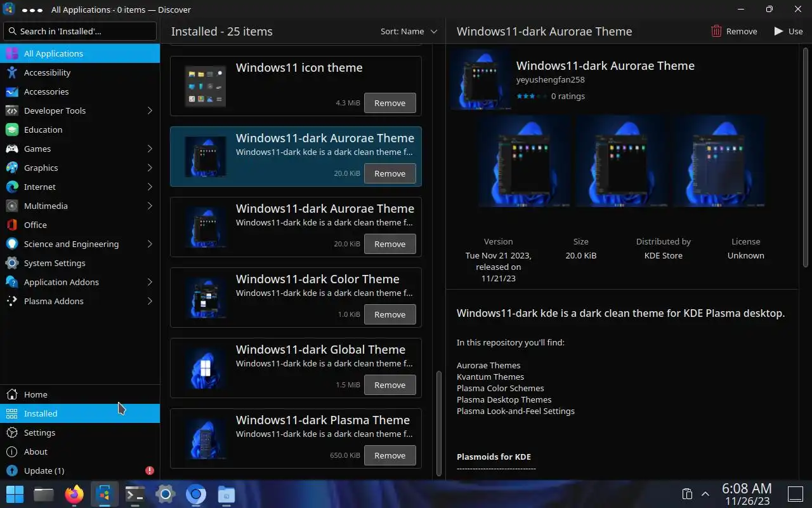Click the Internet globe icon
Screen dimensions: 812x508
pos(11,187)
